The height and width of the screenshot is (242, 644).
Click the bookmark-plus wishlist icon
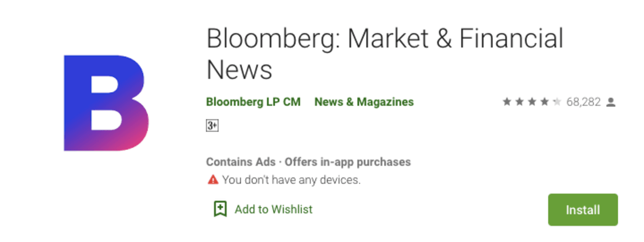220,209
